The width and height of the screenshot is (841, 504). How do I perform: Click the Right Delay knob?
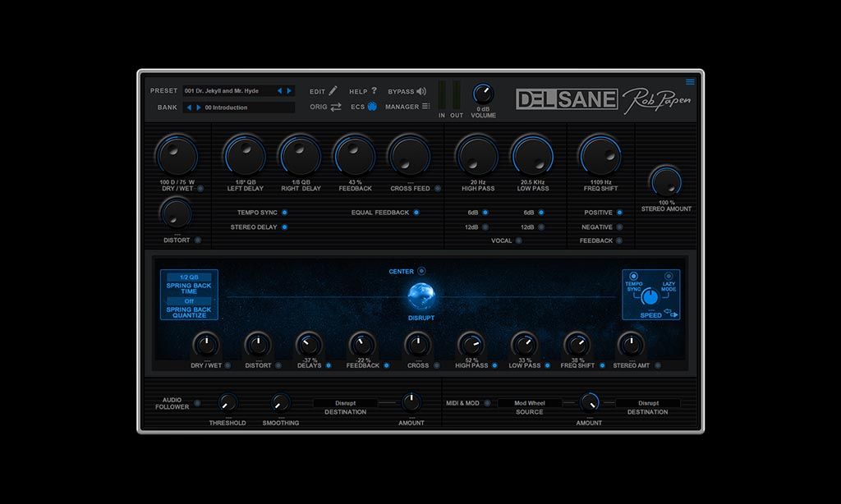pyautogui.click(x=300, y=156)
